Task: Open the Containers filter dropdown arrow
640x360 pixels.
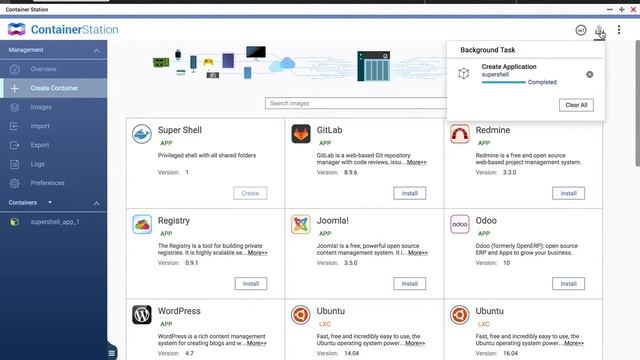Action: (50, 202)
